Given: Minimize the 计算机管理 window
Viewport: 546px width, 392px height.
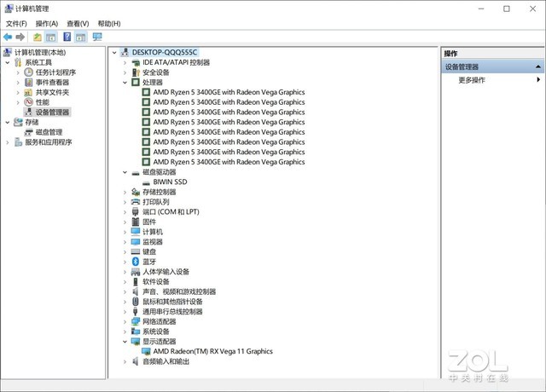Looking at the screenshot, I should tap(481, 9).
